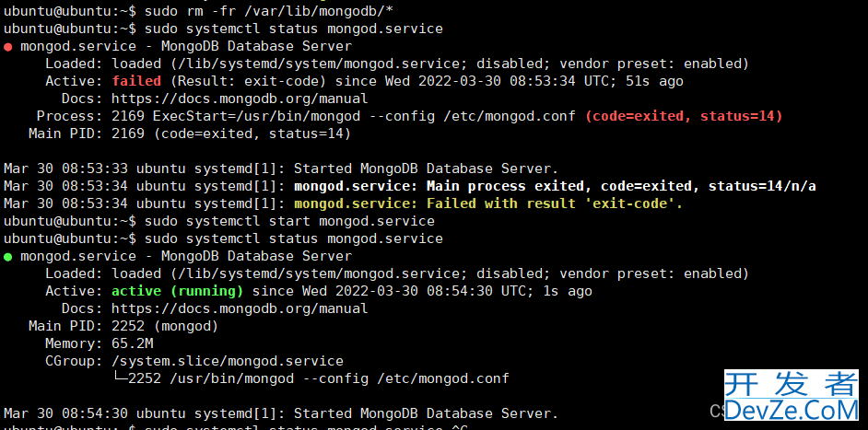Image resolution: width=868 pixels, height=430 pixels.
Task: Click the red "(code=exited, status=14)" text
Action: coord(684,116)
